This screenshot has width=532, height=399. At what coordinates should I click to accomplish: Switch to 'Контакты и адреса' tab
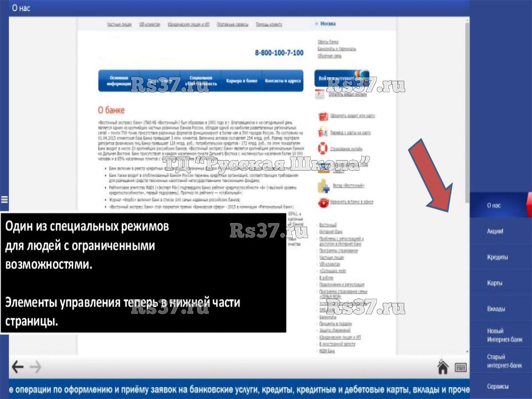[x=283, y=81]
